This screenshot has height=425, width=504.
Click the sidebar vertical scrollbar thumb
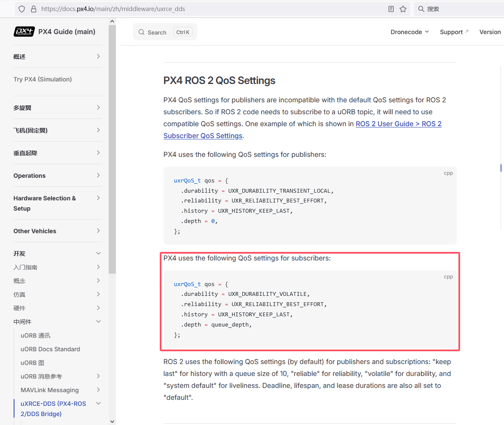112,150
